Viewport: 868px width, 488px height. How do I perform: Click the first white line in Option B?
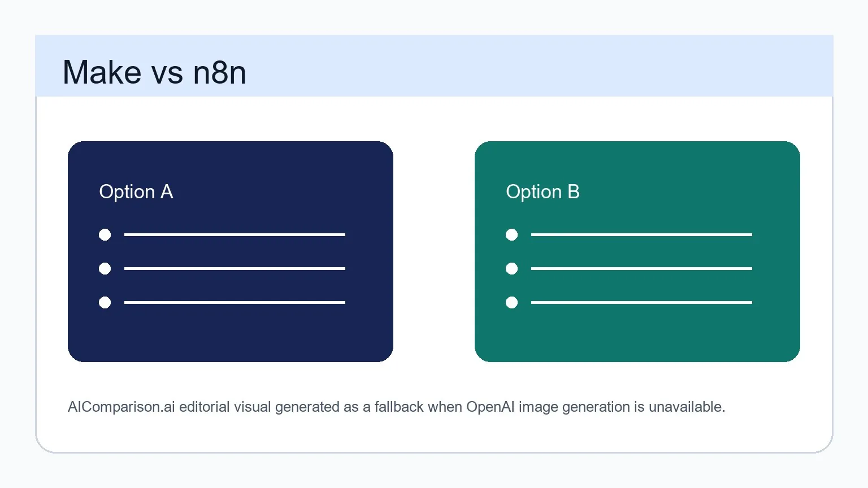[x=641, y=234]
